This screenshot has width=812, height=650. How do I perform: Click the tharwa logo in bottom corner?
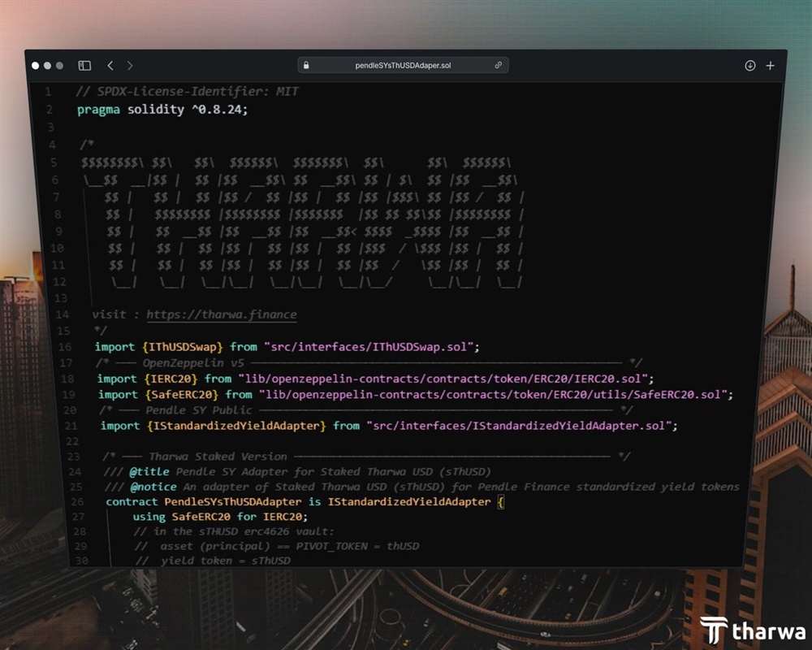tap(753, 631)
